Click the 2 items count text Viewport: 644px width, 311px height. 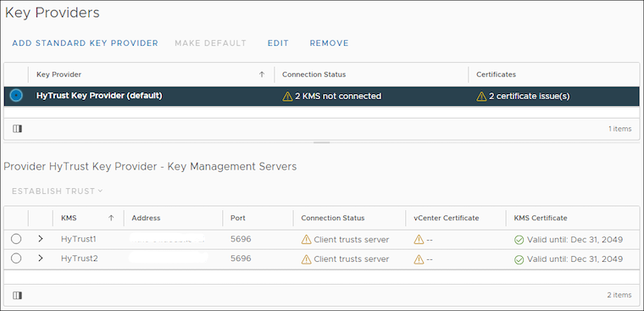click(x=619, y=295)
